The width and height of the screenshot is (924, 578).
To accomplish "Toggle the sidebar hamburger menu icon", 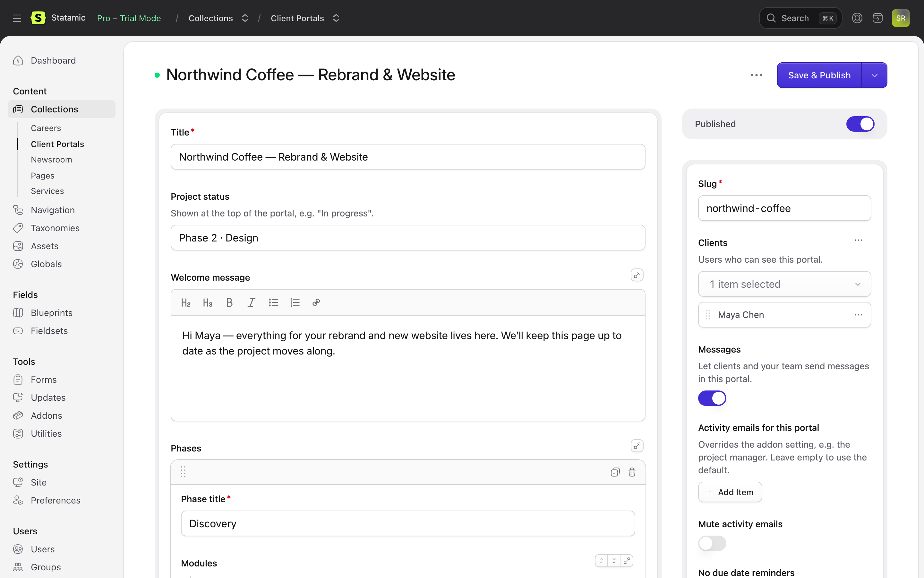I will [x=17, y=18].
